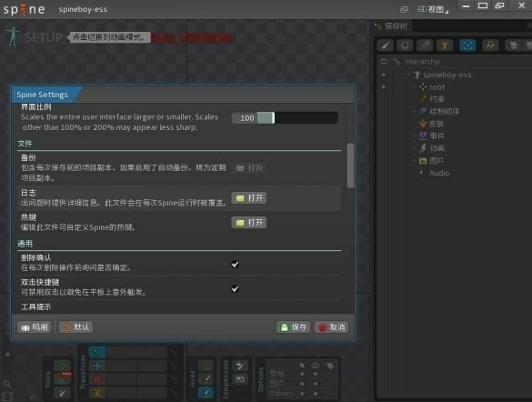Save settings with 保存 button
Viewport: 532px width, 402px height.
point(293,327)
